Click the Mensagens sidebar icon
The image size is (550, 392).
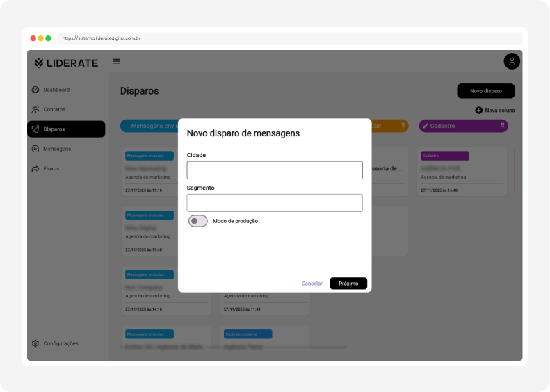point(35,149)
